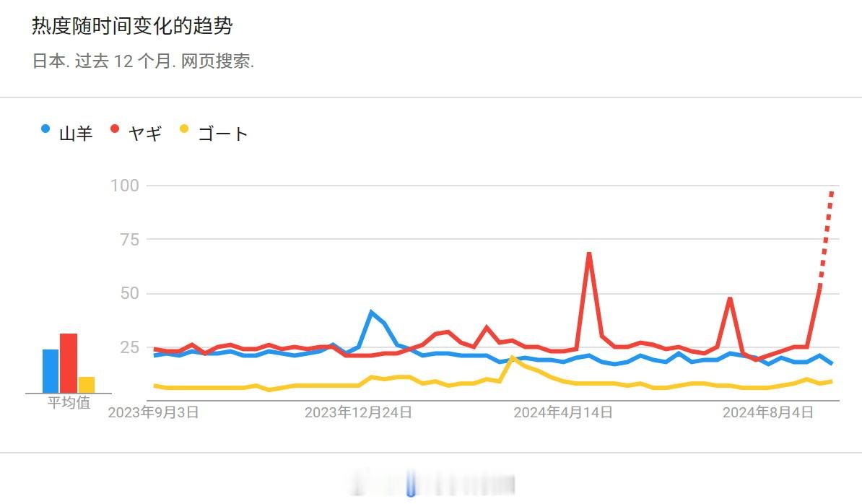This screenshot has width=862, height=504.
Task: Click the blue watermark icon at bottom
Action: [411, 484]
